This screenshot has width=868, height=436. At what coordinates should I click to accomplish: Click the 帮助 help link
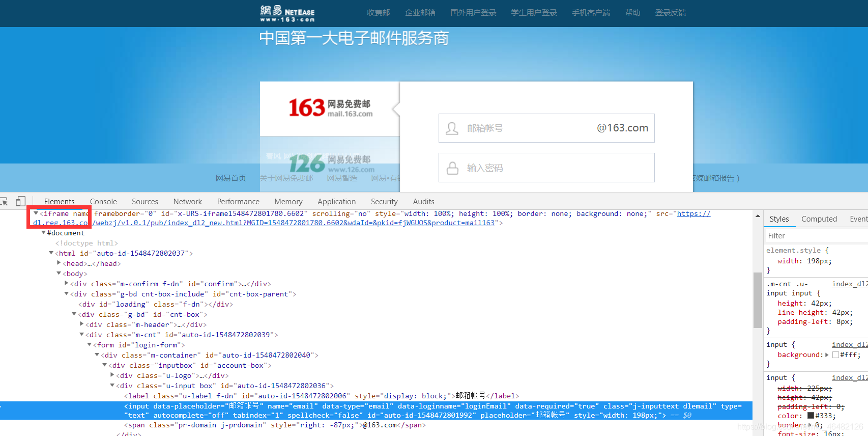(633, 13)
